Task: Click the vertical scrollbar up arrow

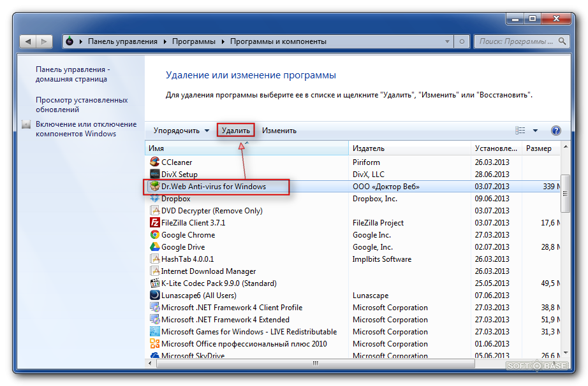Action: click(566, 147)
